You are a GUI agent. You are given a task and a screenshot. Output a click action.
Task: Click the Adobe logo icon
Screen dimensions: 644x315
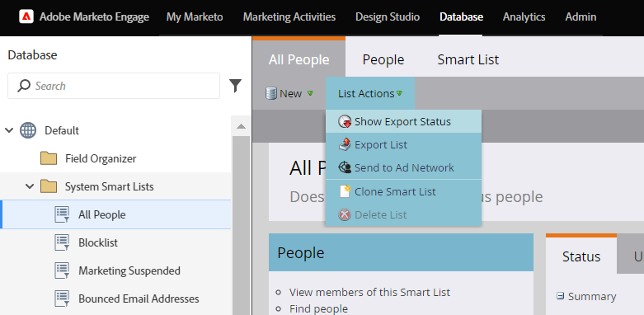point(26,16)
